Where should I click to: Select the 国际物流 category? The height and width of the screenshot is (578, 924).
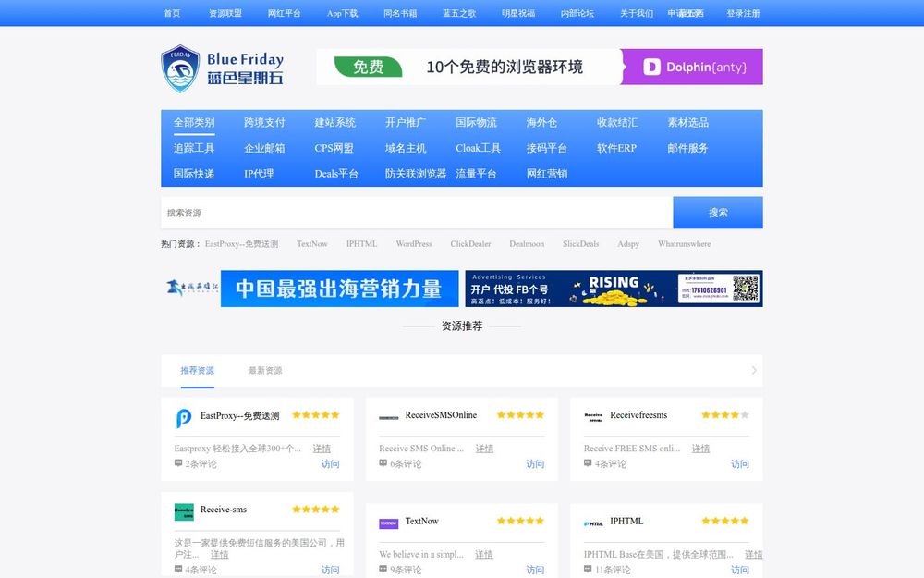[x=476, y=123]
